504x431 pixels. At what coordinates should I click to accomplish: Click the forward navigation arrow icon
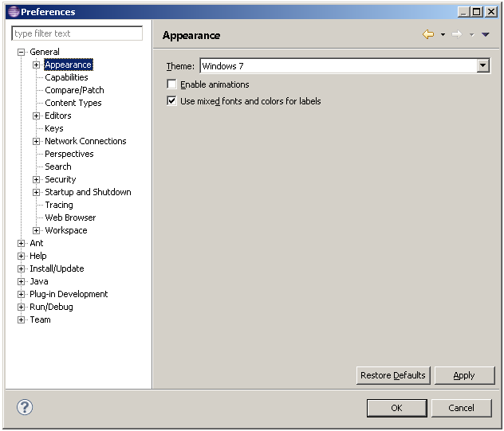coord(457,34)
